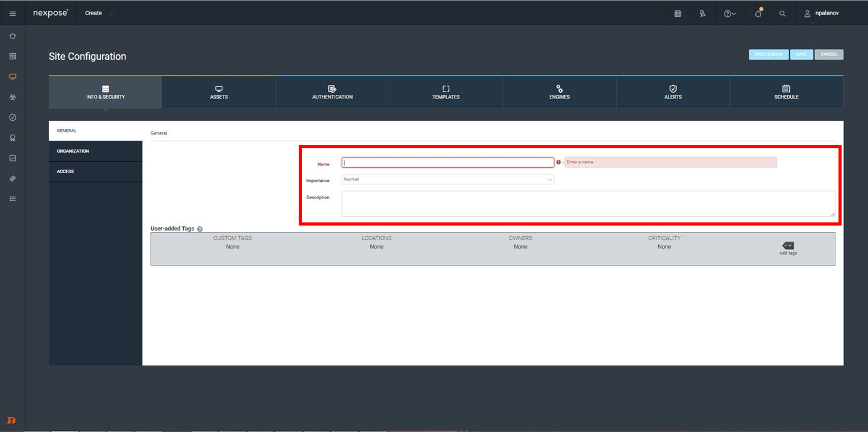The image size is (868, 432).
Task: Expand the Create dropdown menu
Action: click(x=100, y=13)
